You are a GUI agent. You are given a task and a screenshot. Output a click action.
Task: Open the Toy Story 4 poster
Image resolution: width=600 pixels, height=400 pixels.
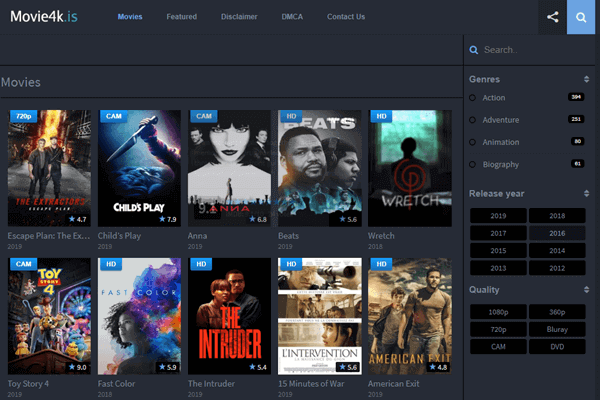pyautogui.click(x=49, y=316)
